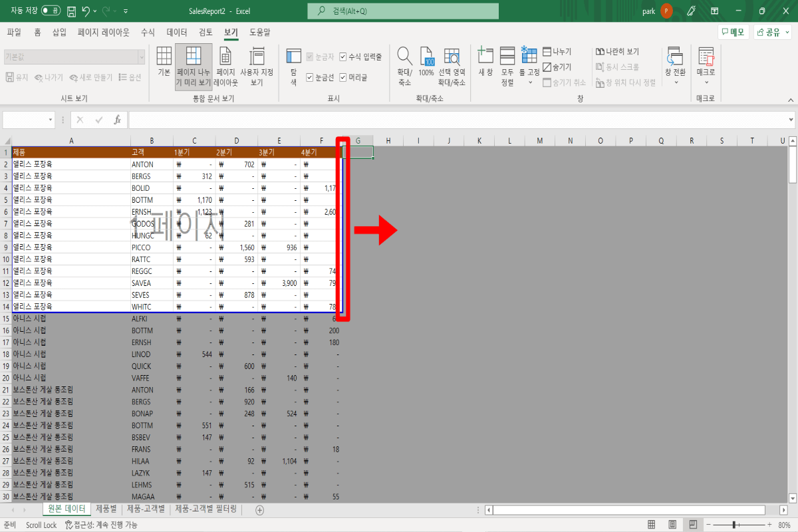Expand the formula bar arrow
The width and height of the screenshot is (798, 532).
pos(791,120)
